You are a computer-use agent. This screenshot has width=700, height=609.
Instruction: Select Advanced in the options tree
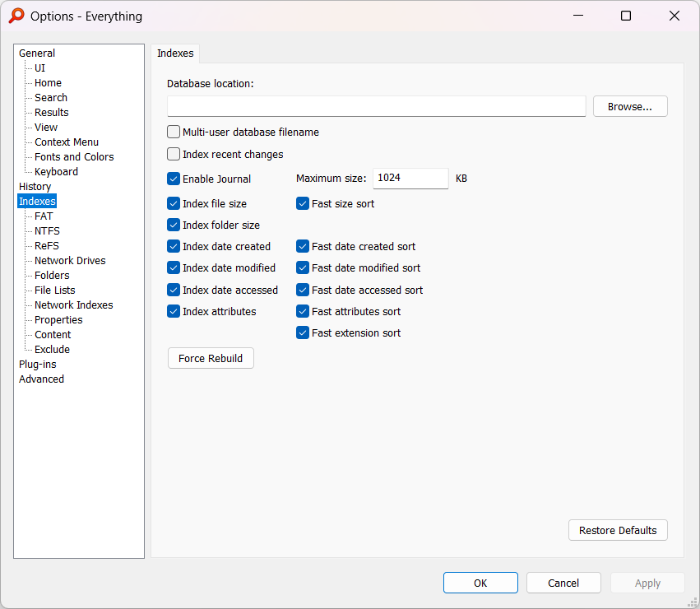click(x=41, y=379)
